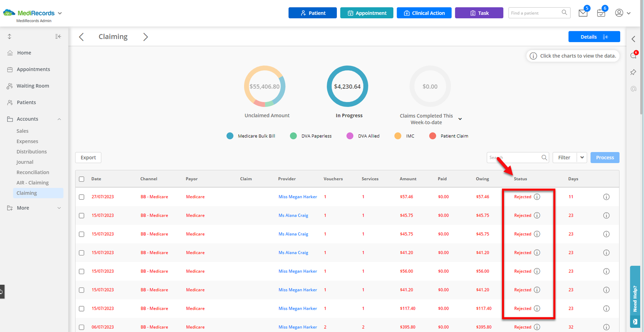Click the search magnifier in Find a patient

click(x=564, y=13)
